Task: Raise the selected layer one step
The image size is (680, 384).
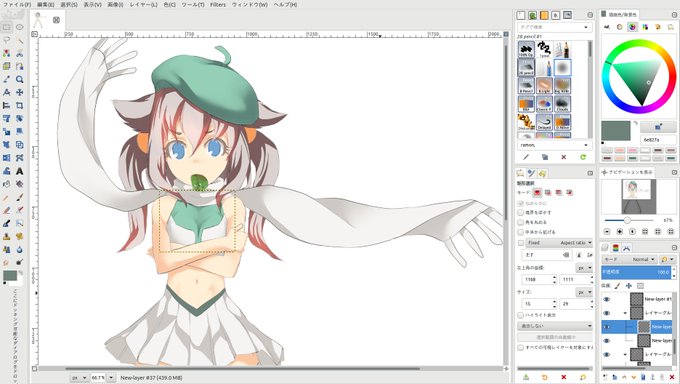Action: click(624, 377)
